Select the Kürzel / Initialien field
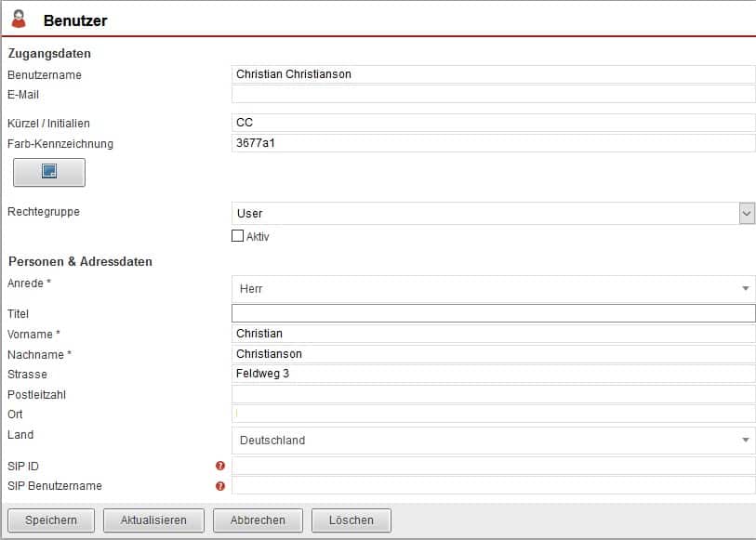The height and width of the screenshot is (540, 756). point(493,123)
